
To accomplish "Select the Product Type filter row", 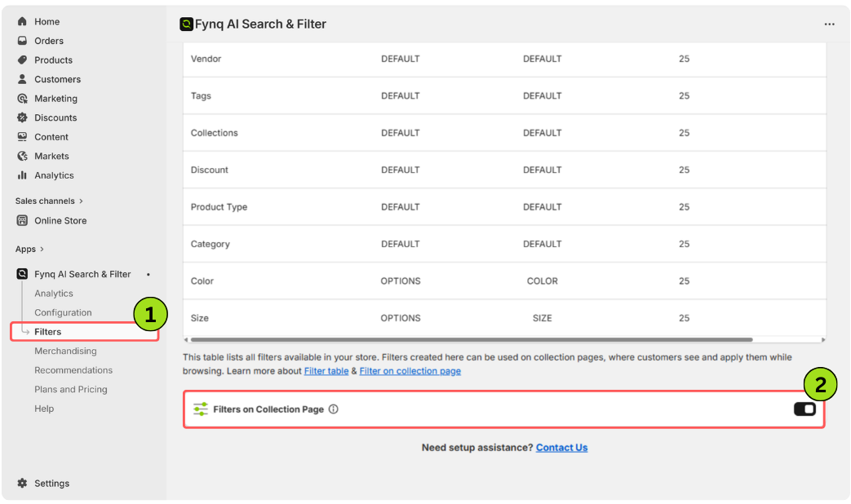I will [504, 207].
